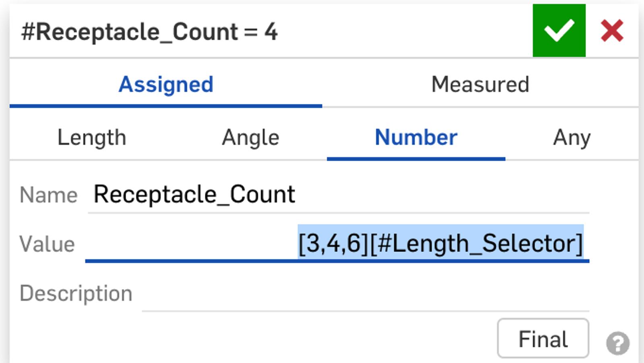Select the Length variable type

pos(92,137)
